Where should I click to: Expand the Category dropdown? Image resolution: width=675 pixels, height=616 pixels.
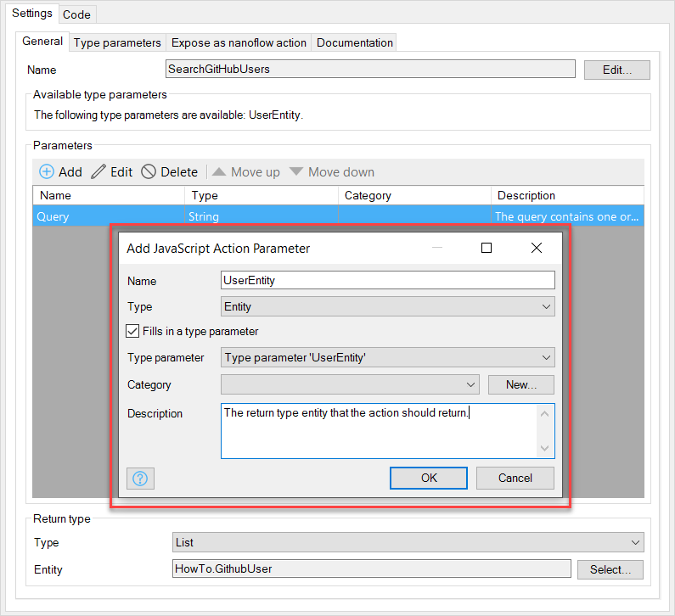point(471,385)
